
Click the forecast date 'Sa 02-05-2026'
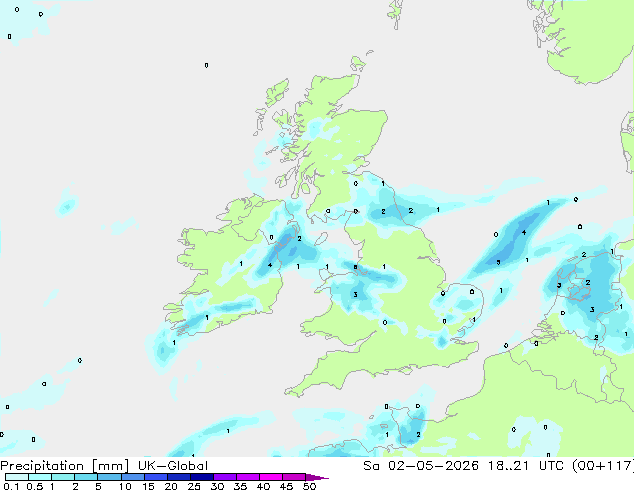tap(421, 466)
